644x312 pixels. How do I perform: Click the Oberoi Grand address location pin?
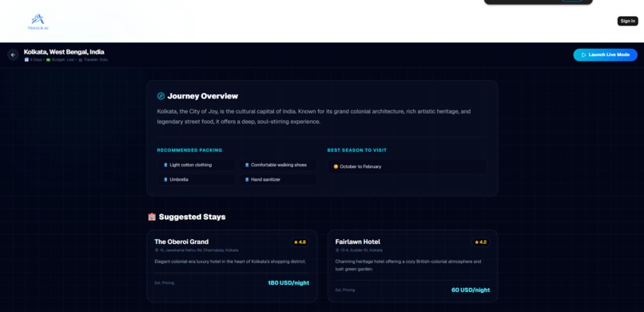point(157,250)
